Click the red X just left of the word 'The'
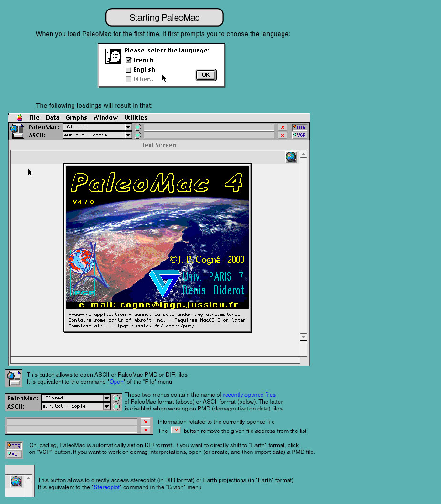441x504 pixels. (146, 430)
